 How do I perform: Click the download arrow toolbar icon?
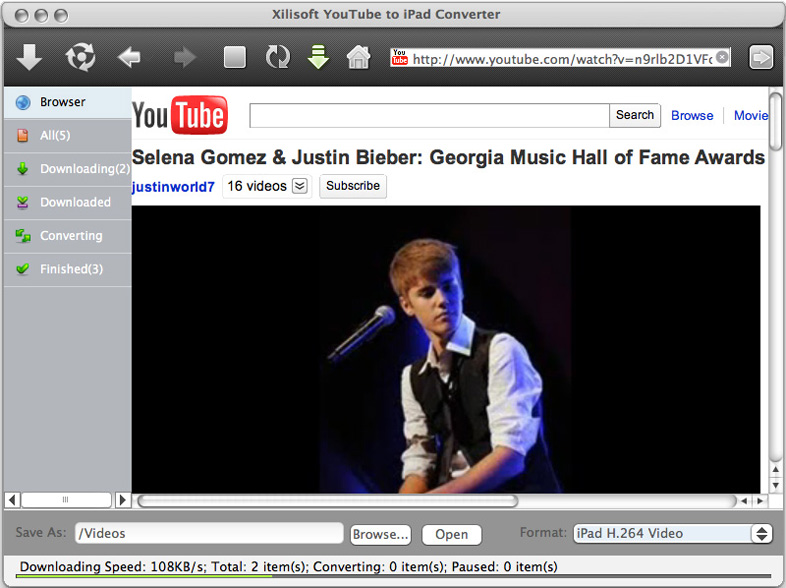pyautogui.click(x=30, y=57)
